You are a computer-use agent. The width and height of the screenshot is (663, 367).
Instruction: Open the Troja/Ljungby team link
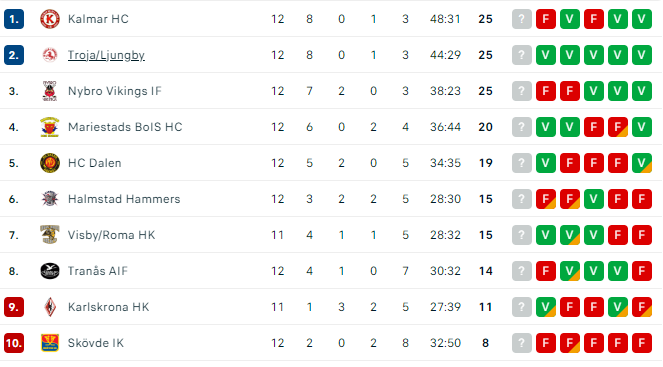[x=106, y=55]
